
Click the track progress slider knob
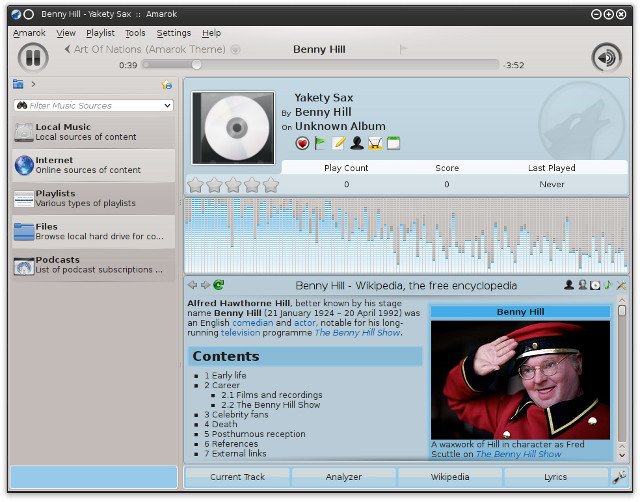coord(196,64)
